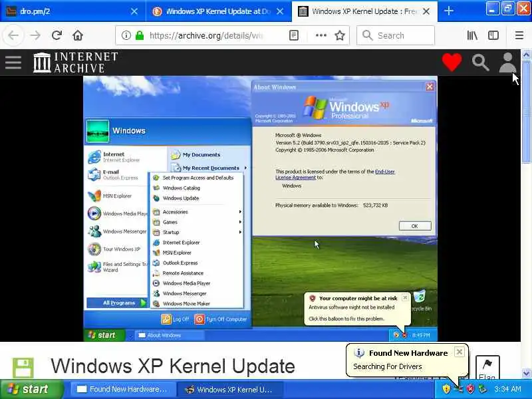Open the Windows Start button on taskbar
532x399 pixels.
point(31,389)
